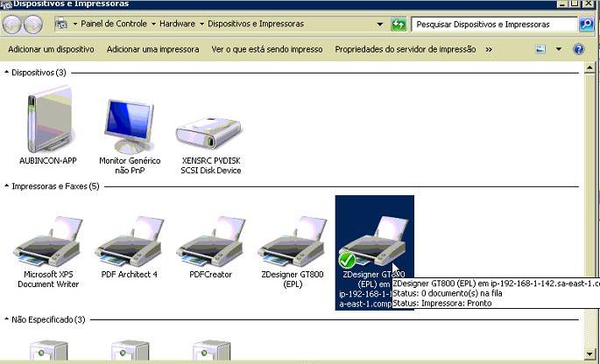Click the scrollbar down arrow
Viewport: 600px width, 364px height.
point(589,353)
